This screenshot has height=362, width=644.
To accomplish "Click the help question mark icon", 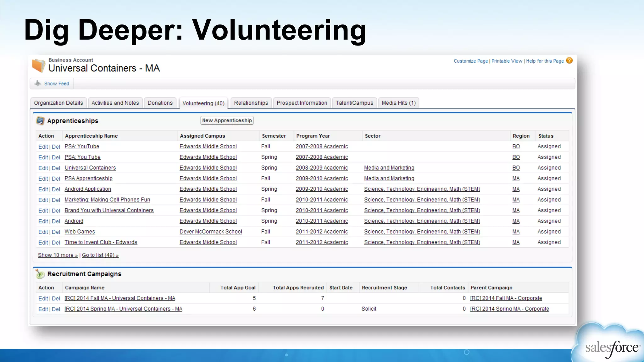I will tap(569, 61).
